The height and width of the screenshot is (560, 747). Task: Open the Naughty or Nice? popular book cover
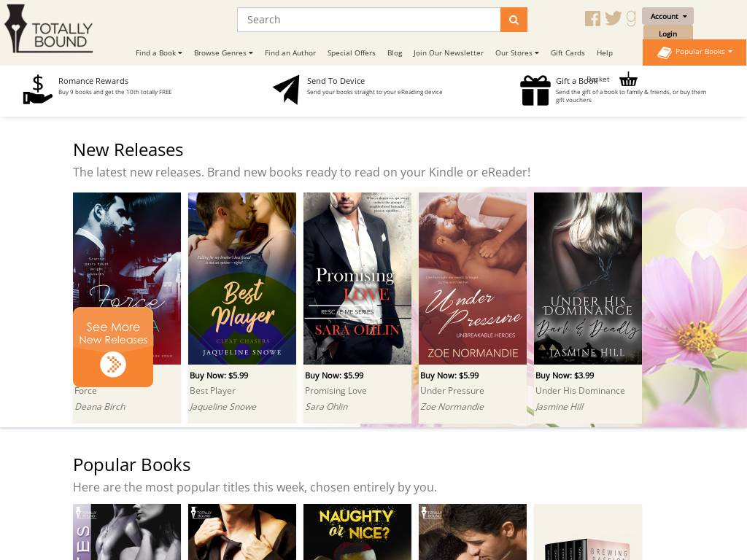click(x=357, y=532)
